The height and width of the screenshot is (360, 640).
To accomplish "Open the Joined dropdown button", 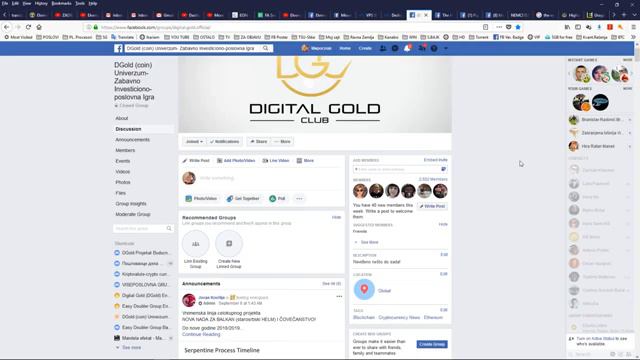I will (x=194, y=142).
